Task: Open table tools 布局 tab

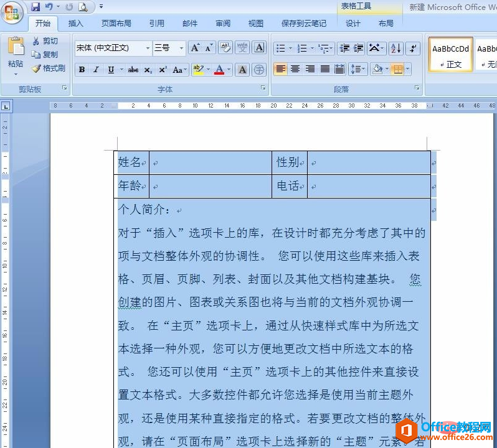Action: pyautogui.click(x=386, y=24)
